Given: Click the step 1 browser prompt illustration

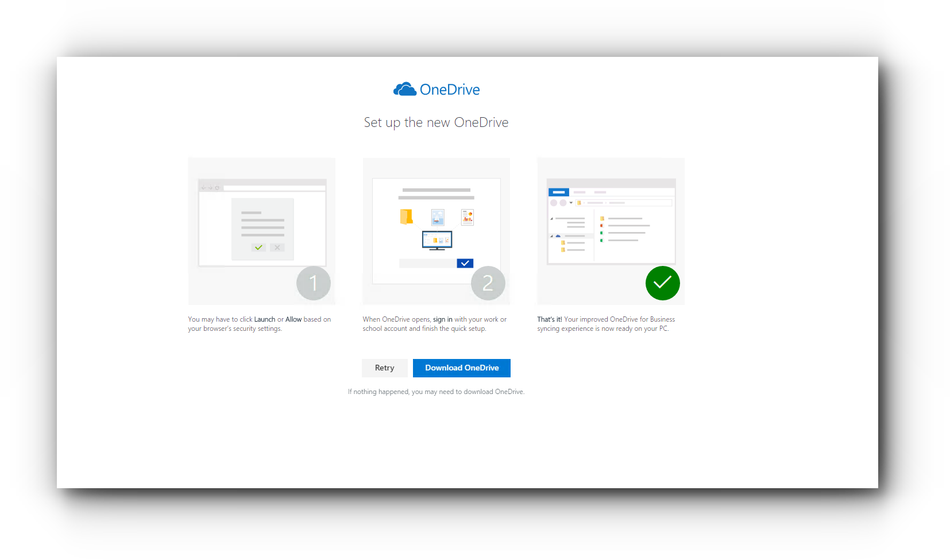Looking at the screenshot, I should pyautogui.click(x=262, y=231).
